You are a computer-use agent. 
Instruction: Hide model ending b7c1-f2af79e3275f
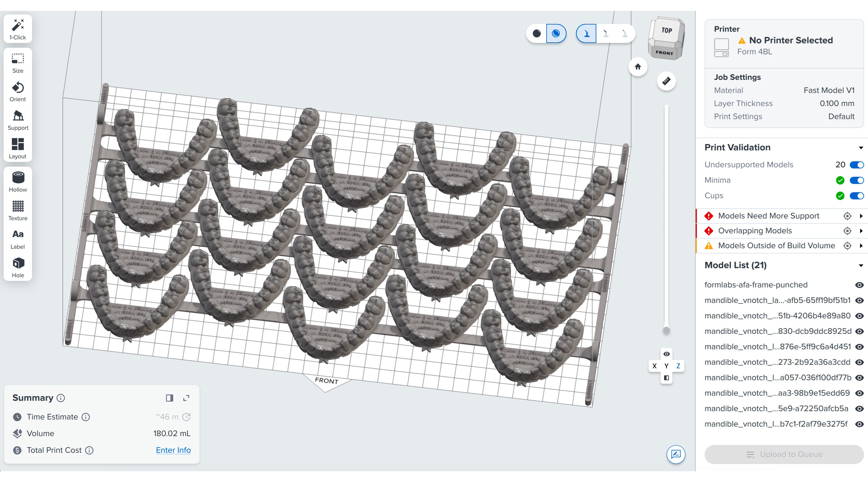point(859,424)
